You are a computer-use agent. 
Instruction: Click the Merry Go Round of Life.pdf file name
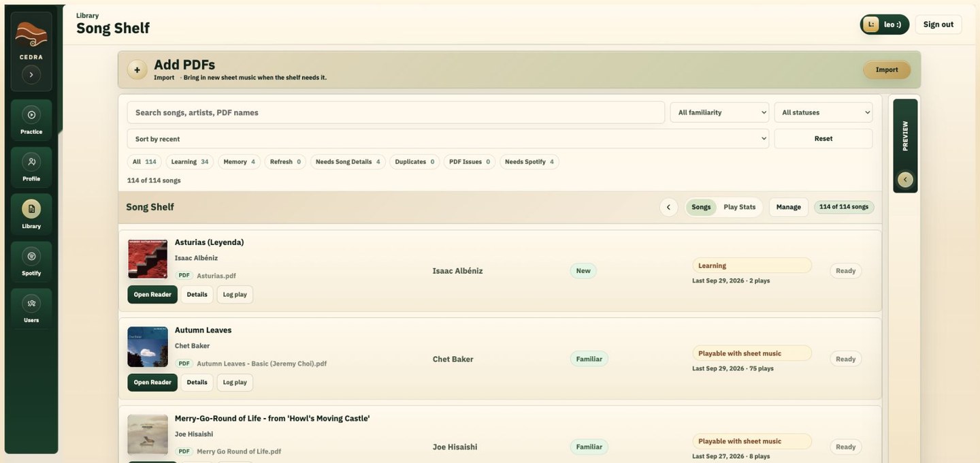coord(239,451)
